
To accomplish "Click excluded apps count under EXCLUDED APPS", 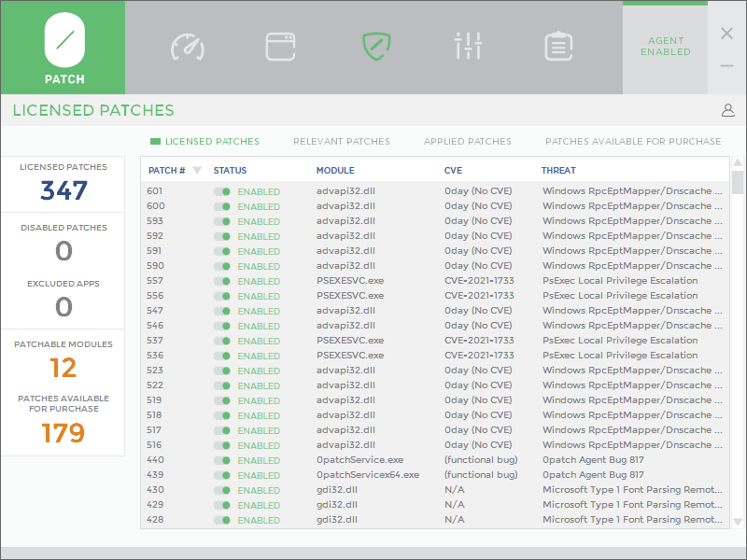I will [x=63, y=307].
